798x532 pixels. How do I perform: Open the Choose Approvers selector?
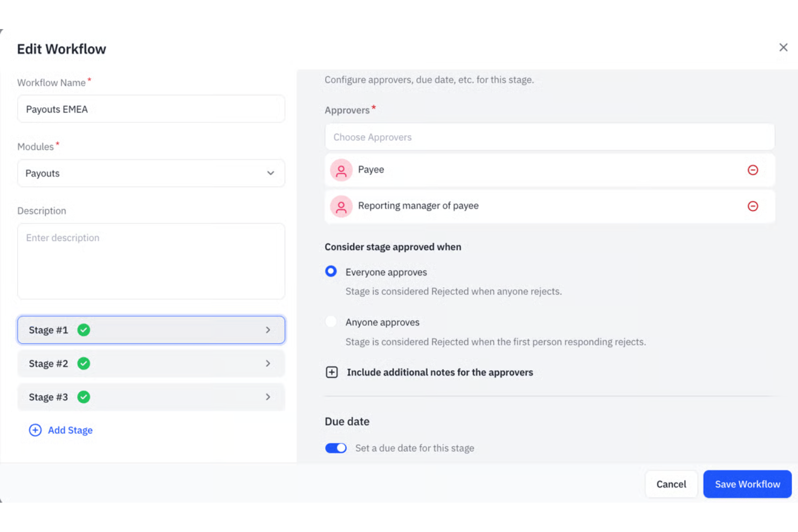549,137
